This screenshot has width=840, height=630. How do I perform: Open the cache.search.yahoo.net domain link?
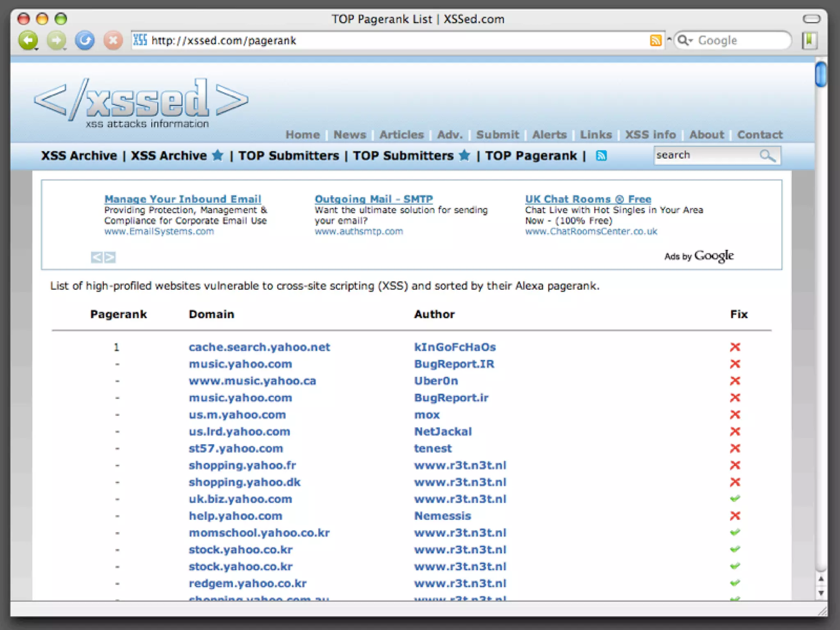259,347
